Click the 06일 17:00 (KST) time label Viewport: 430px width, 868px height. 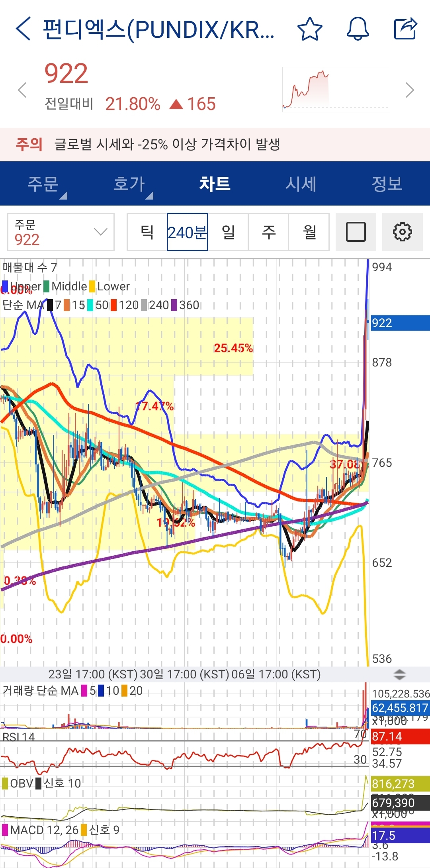(276, 674)
